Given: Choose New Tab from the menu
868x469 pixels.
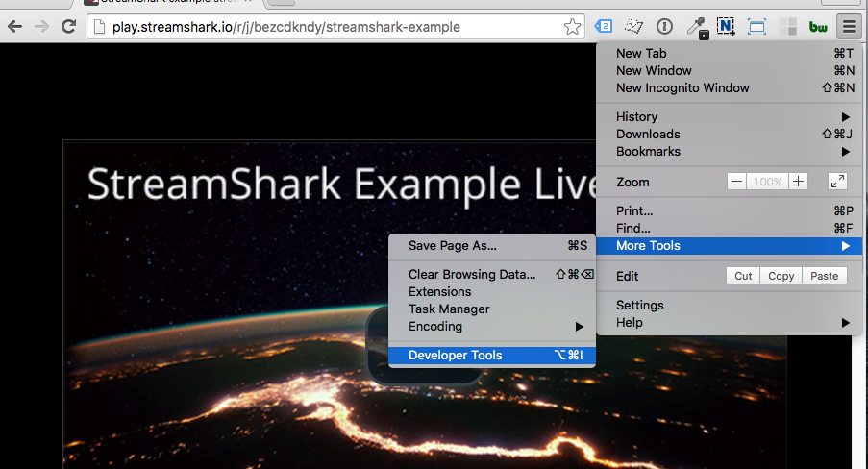Looking at the screenshot, I should pos(729,53).
